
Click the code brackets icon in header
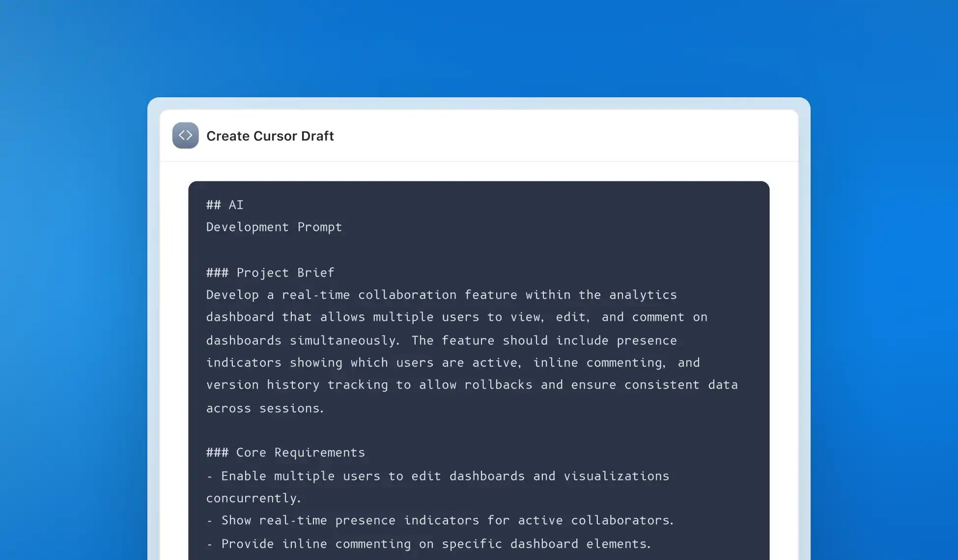point(185,136)
